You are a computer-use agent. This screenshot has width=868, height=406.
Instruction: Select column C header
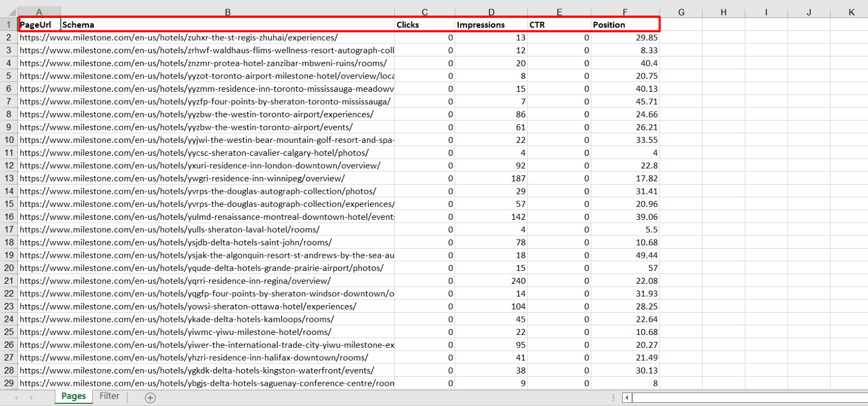425,12
